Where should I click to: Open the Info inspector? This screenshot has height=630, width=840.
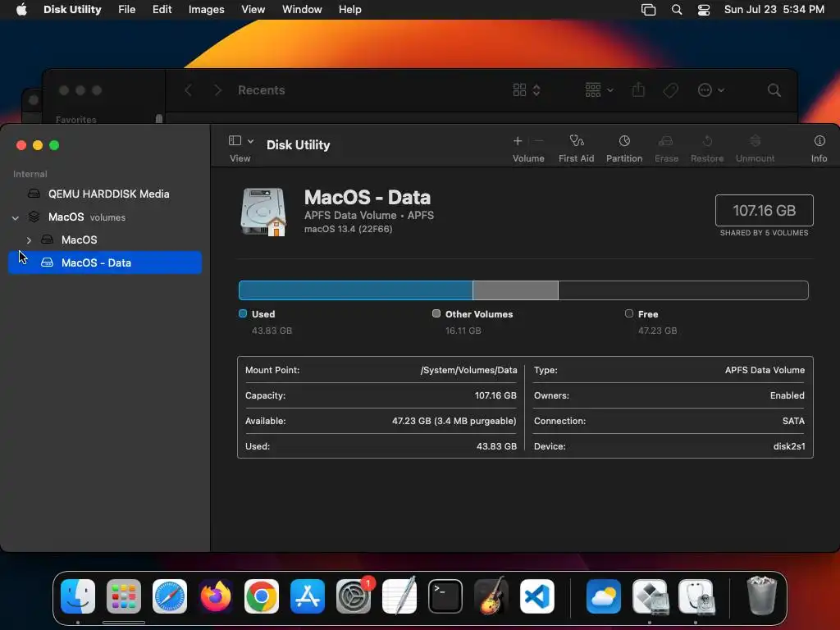pos(819,141)
